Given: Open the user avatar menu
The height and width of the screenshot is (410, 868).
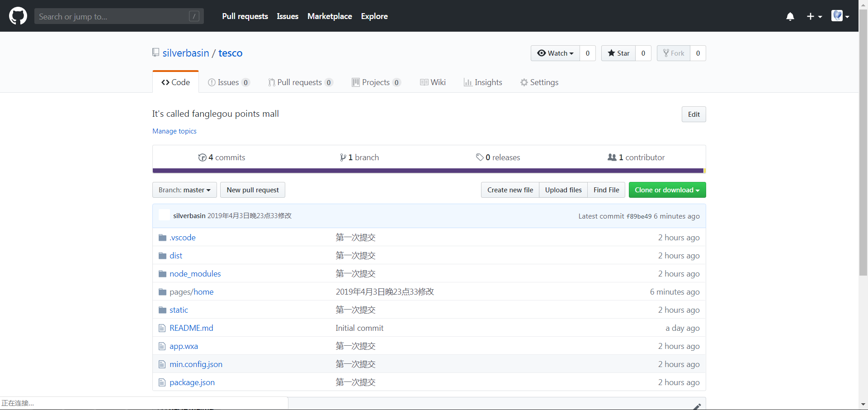Looking at the screenshot, I should (840, 16).
